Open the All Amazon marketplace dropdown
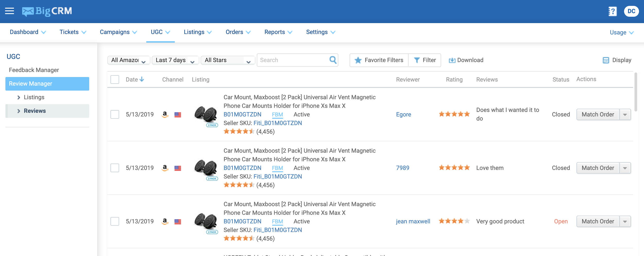This screenshot has width=644, height=256. pos(129,60)
